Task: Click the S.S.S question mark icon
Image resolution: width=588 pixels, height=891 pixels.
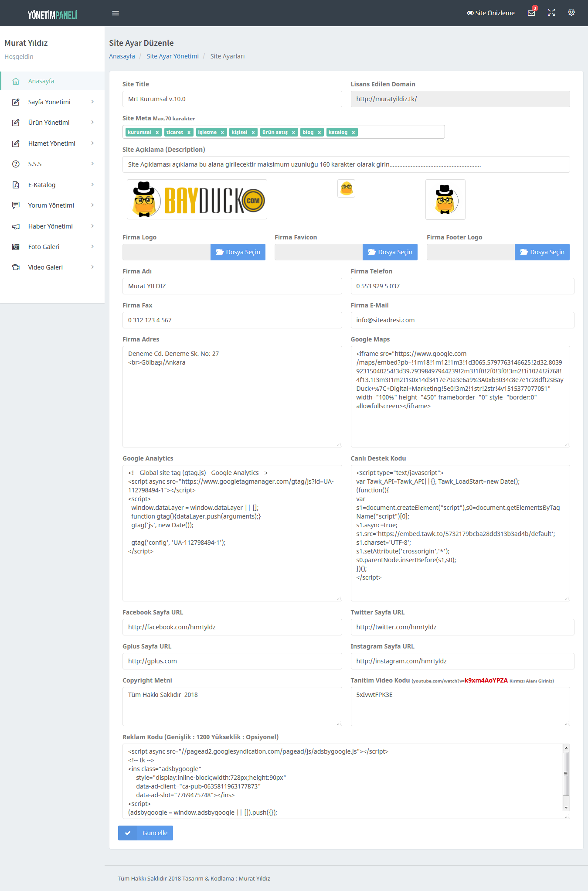Action: click(x=16, y=164)
